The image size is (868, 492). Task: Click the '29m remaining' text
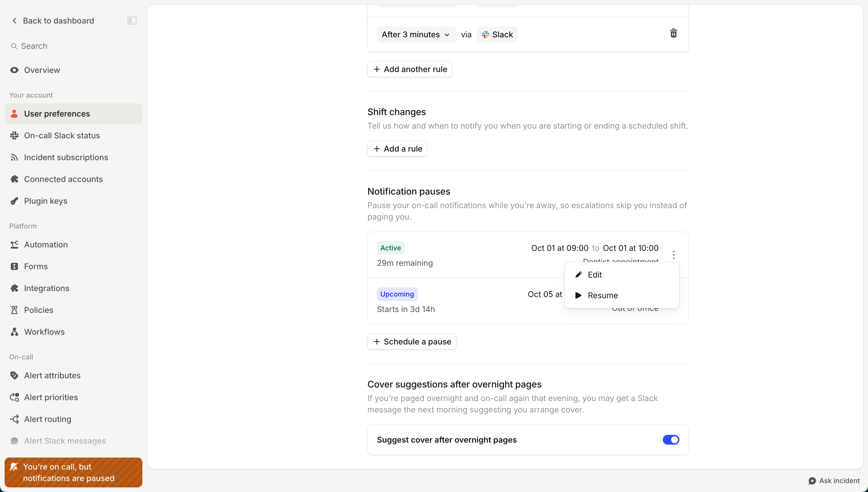(x=405, y=263)
